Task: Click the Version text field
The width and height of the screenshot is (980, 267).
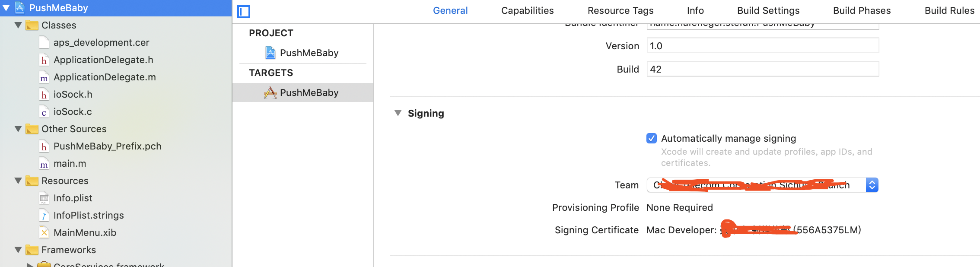Action: coord(762,46)
